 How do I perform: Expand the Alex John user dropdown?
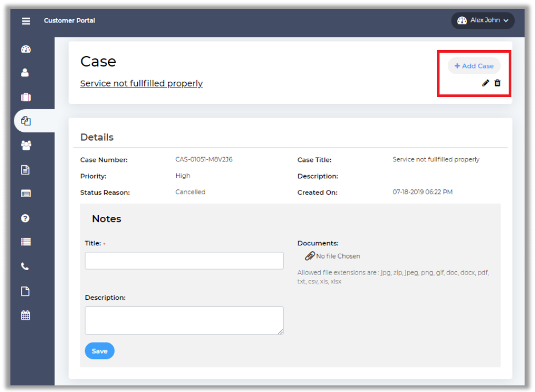tap(483, 20)
